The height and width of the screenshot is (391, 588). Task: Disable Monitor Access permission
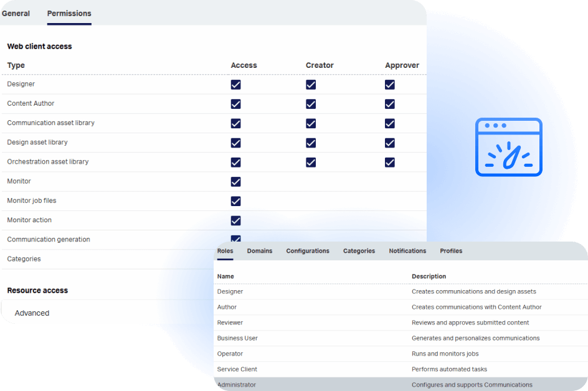pyautogui.click(x=235, y=181)
